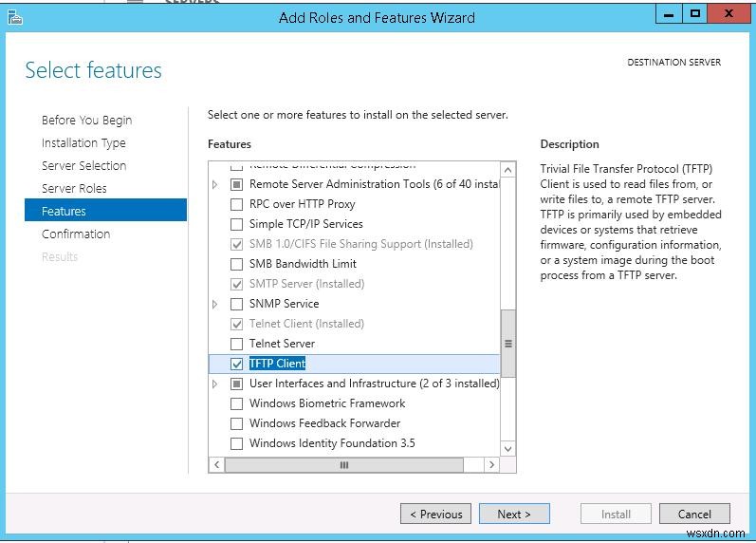Check Windows Biometric Framework box
This screenshot has width=756, height=543.
(236, 403)
